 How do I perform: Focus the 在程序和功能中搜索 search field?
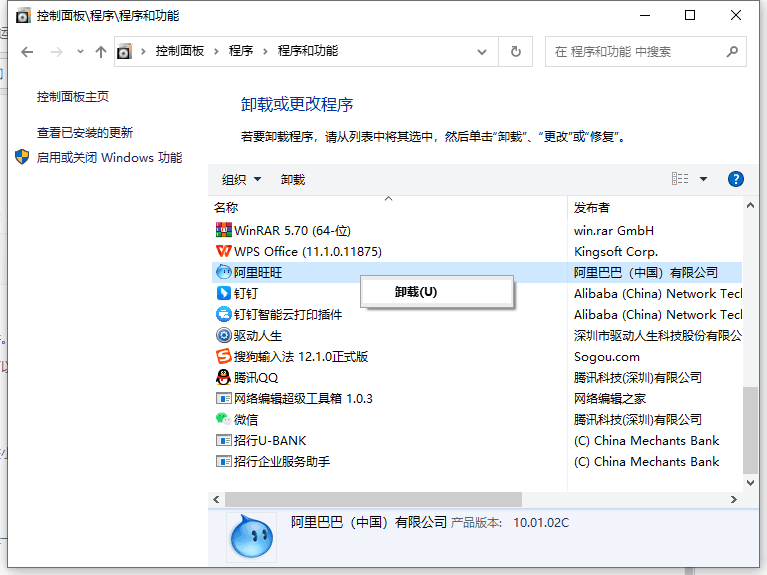646,51
